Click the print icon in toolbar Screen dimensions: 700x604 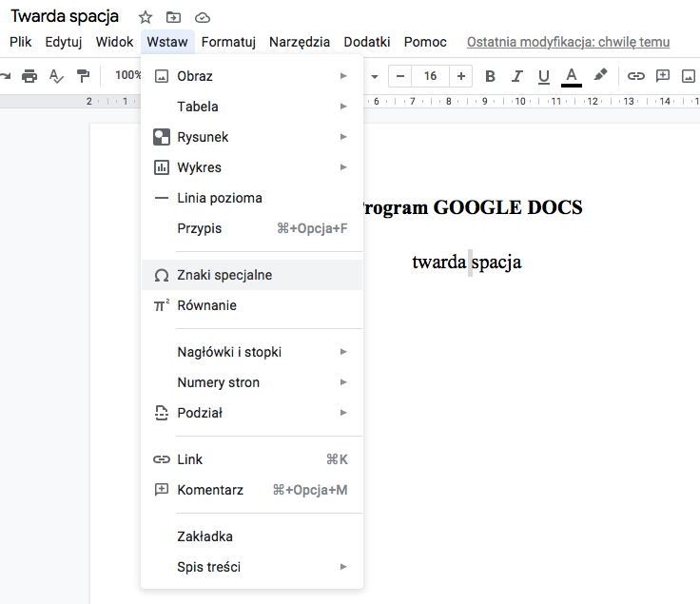(29, 76)
